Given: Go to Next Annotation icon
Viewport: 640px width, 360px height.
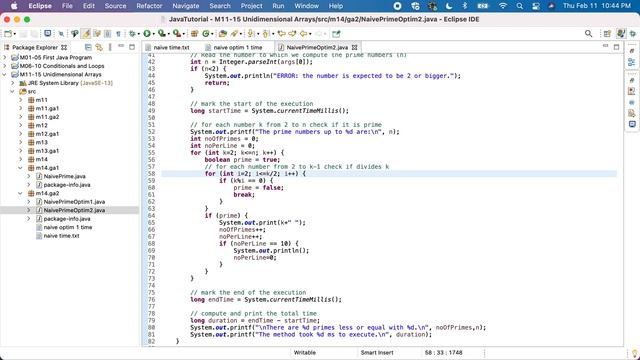Looking at the screenshot, I should pyautogui.click(x=251, y=34).
